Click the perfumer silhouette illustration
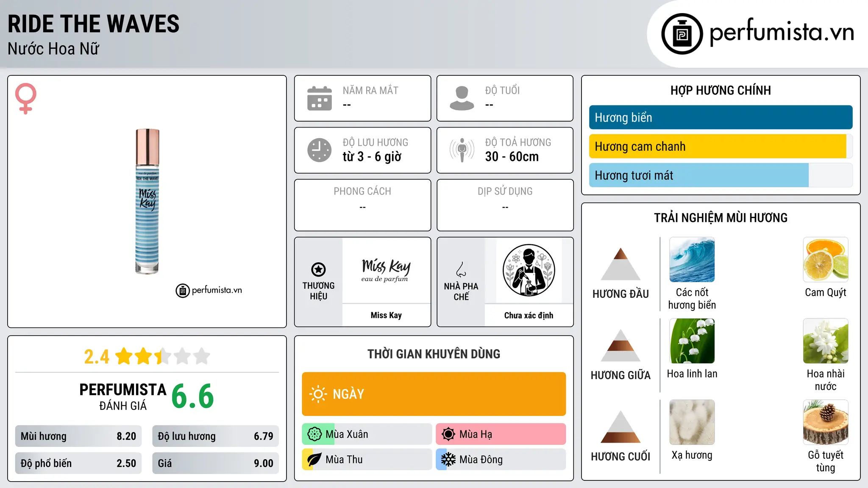The height and width of the screenshot is (488, 868). click(529, 270)
